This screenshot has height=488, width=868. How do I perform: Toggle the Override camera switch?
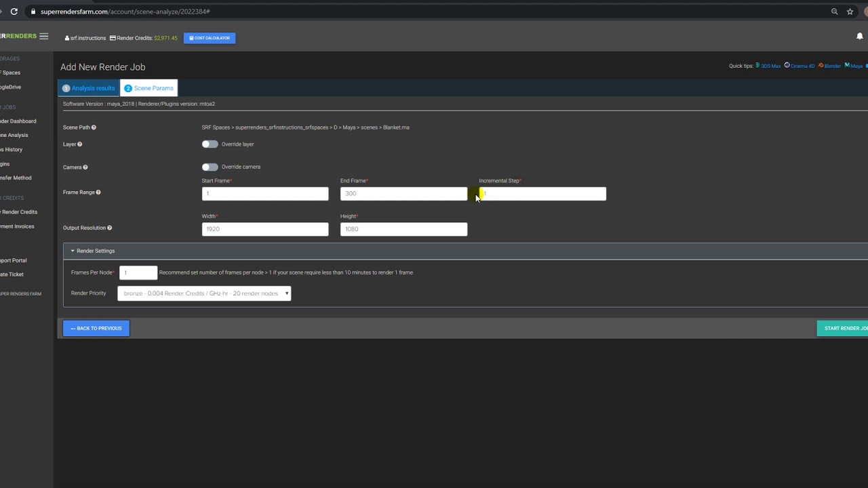pos(210,167)
